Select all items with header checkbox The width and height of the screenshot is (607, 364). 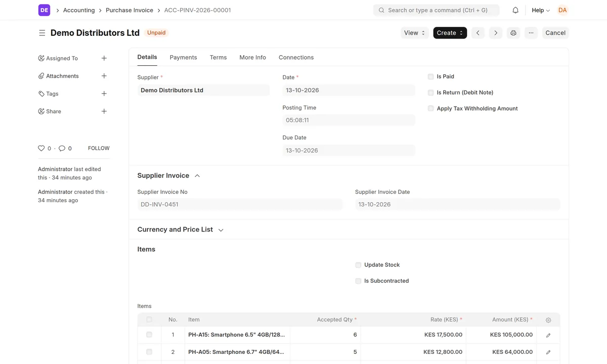(149, 320)
